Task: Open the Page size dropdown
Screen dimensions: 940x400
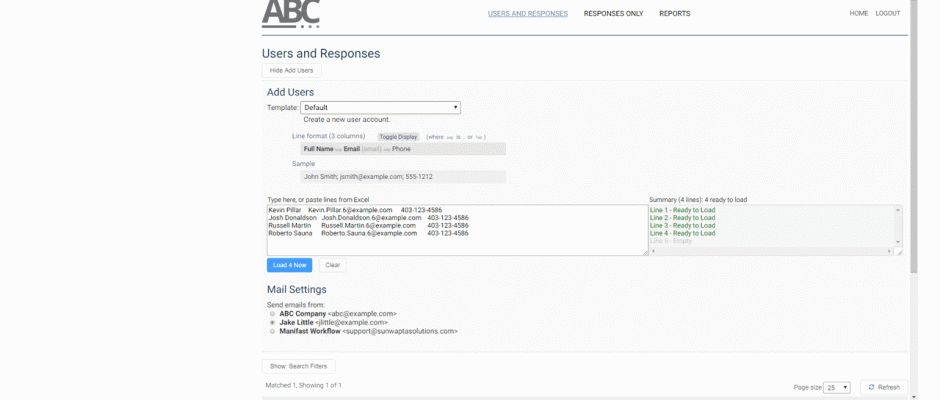Action: point(837,387)
